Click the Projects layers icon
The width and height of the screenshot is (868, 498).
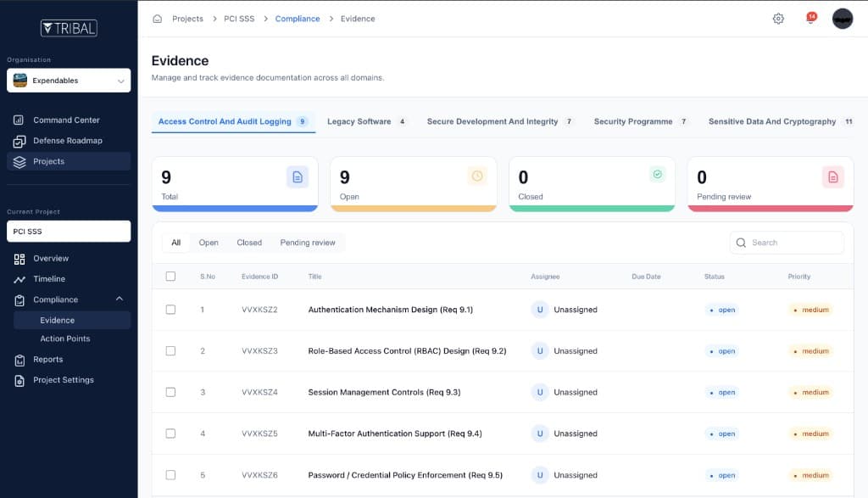19,162
